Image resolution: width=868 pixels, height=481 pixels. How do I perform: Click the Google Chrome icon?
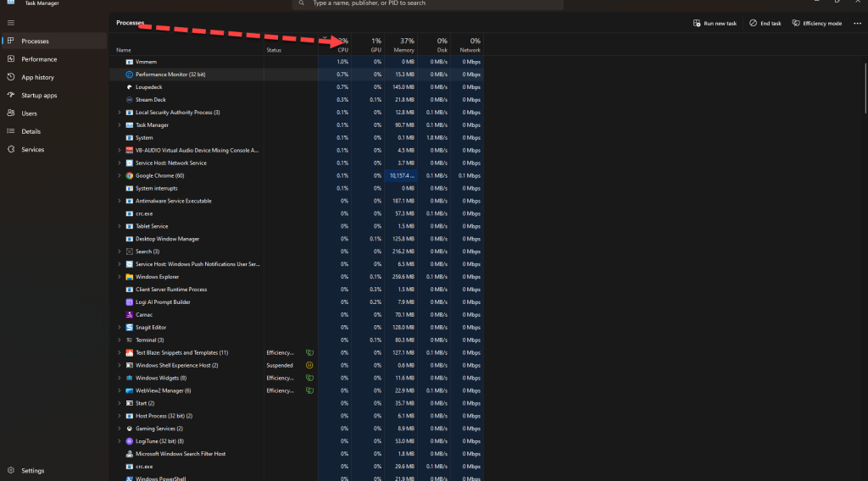click(129, 176)
